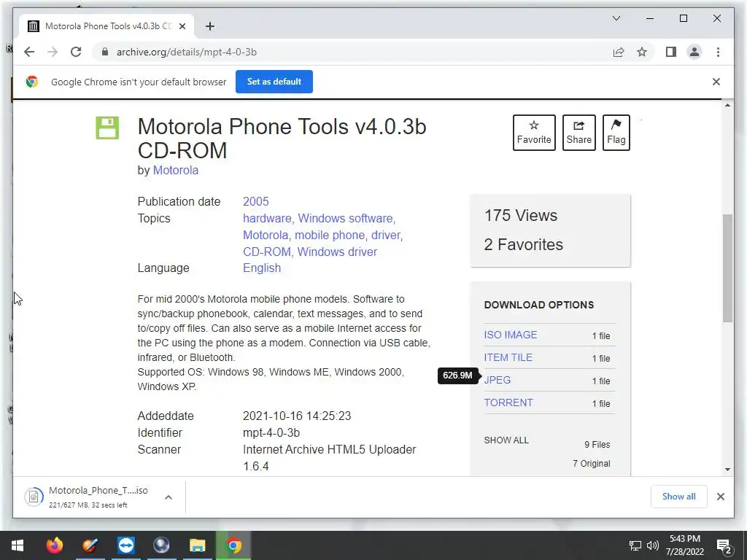Go back using the browser back arrow

[x=29, y=52]
